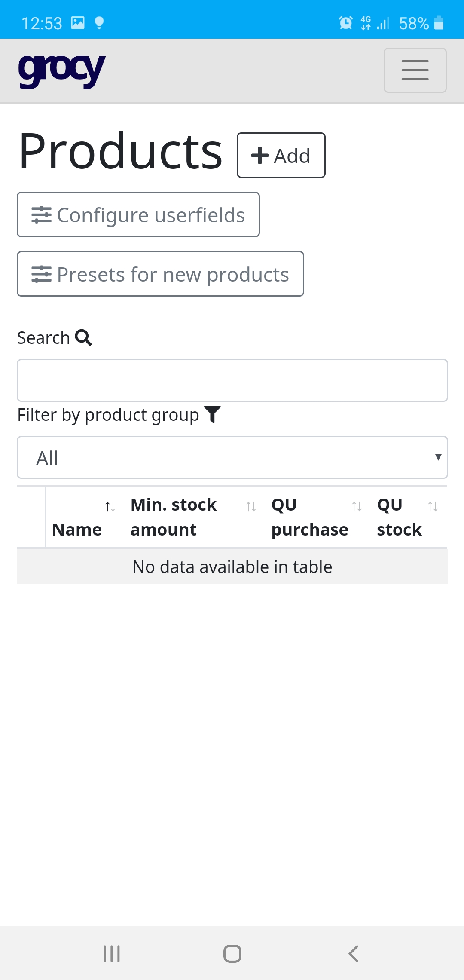This screenshot has width=464, height=980.
Task: Open Android recent apps button
Action: [112, 953]
